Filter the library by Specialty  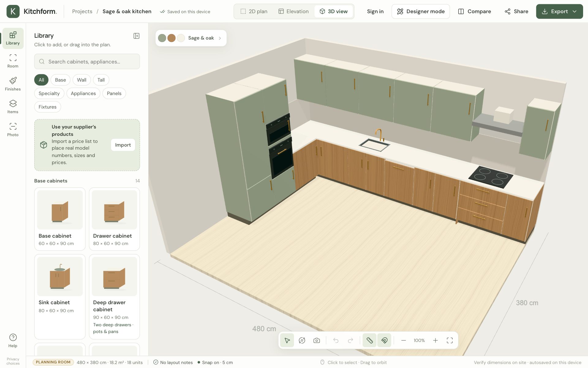[x=49, y=94]
